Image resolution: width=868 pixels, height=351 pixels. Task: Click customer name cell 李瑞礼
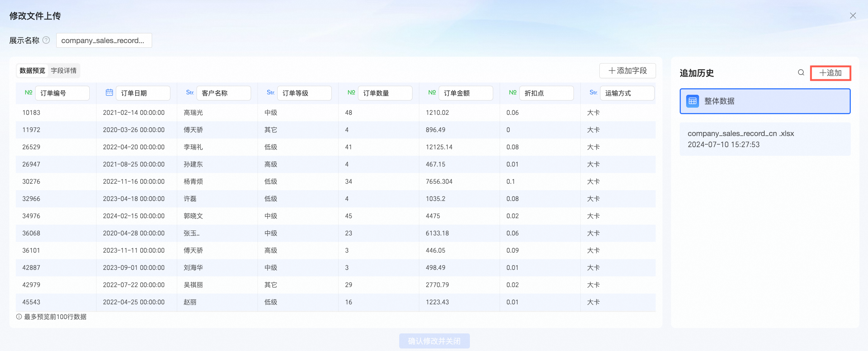[x=193, y=147]
